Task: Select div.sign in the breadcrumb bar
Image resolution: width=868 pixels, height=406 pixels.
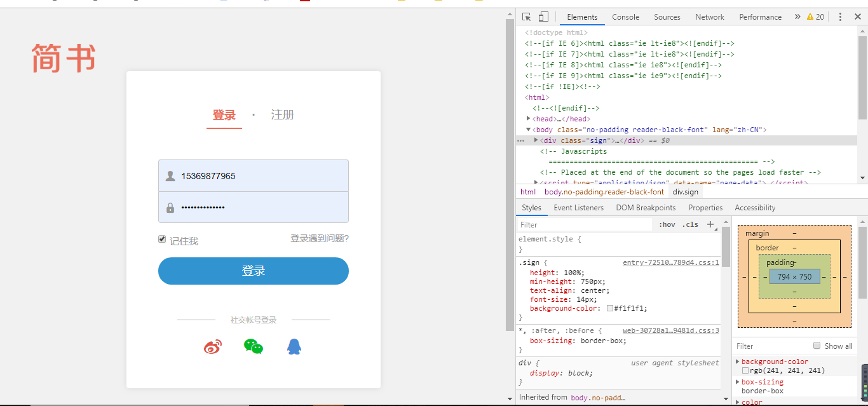Action: 686,192
